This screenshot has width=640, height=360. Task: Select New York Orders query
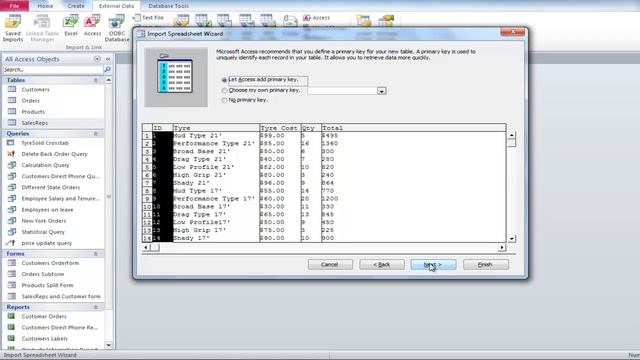coord(43,220)
